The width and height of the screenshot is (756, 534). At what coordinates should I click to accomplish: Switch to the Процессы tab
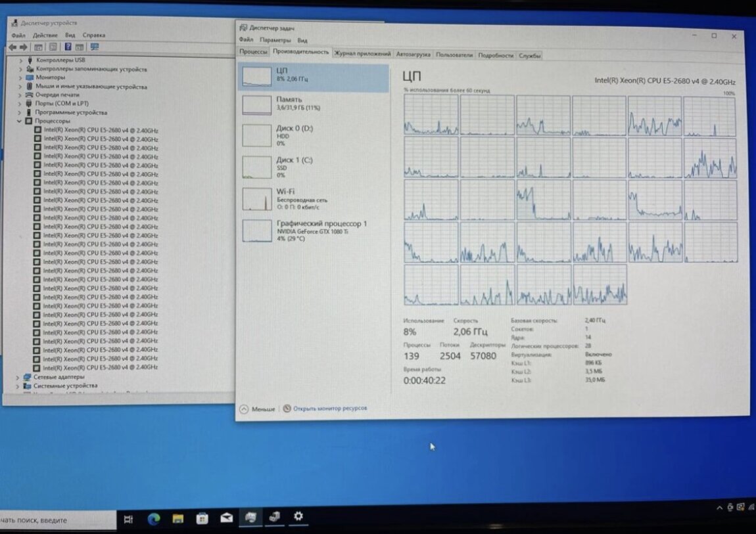[x=253, y=52]
